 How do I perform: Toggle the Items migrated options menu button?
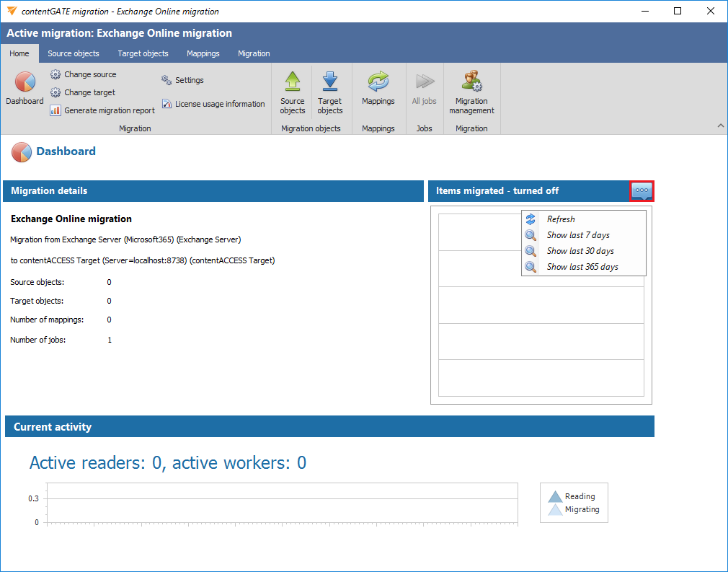click(642, 191)
